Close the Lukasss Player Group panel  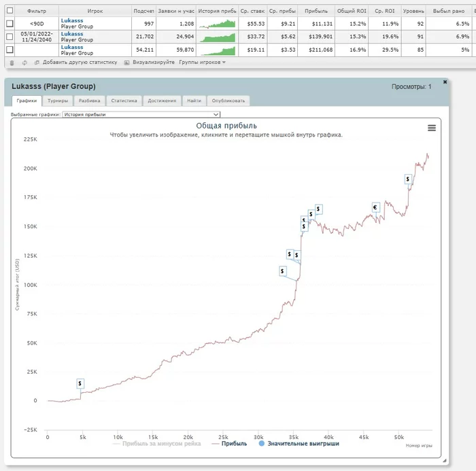point(445,82)
